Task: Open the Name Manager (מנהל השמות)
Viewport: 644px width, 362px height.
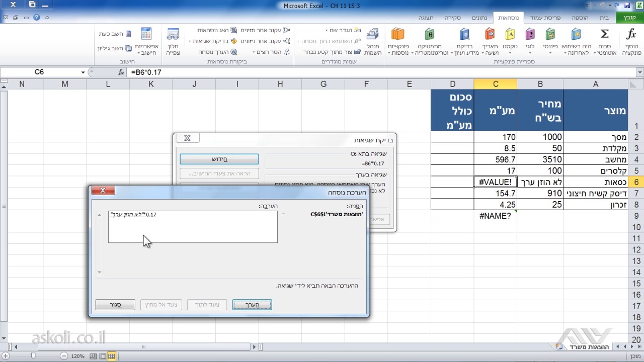Action: (x=373, y=42)
